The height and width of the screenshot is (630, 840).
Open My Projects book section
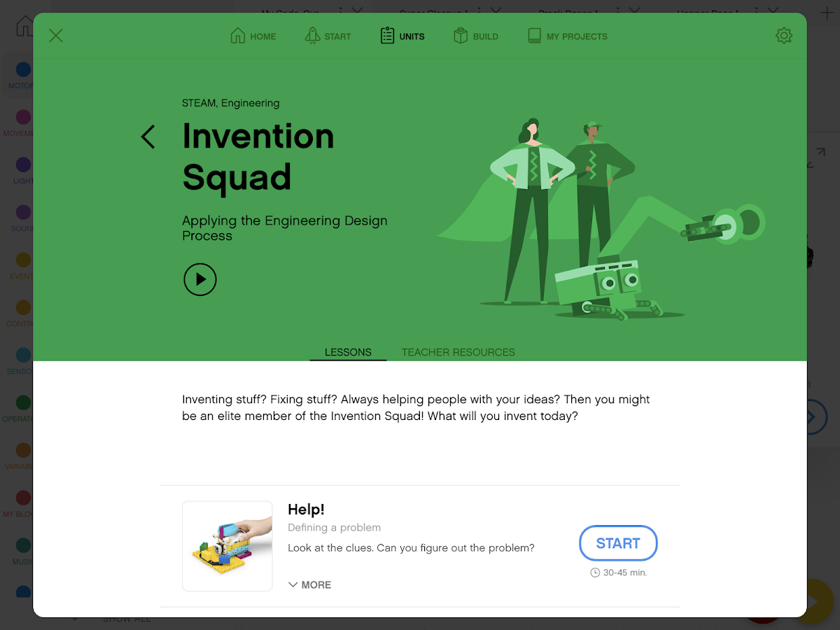pyautogui.click(x=568, y=36)
